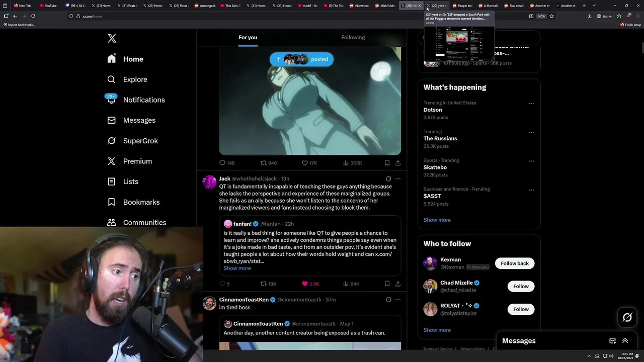Open more options on CinnamonToastKen's post
The width and height of the screenshot is (644, 362).
398,300
